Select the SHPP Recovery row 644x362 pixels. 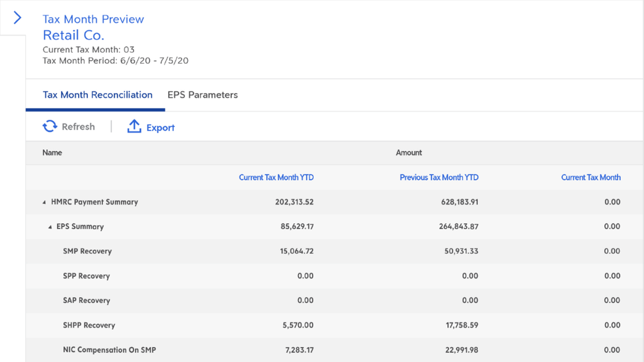[89, 325]
